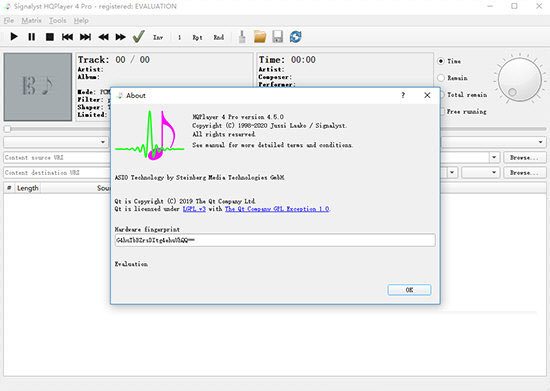The image size is (550, 391).
Task: Minimize the HQPlayer main window
Action: tap(490, 6)
